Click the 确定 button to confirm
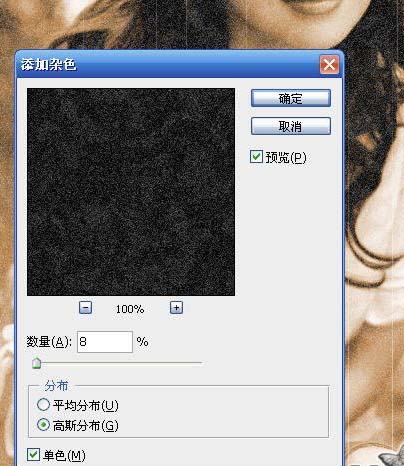 (x=291, y=98)
